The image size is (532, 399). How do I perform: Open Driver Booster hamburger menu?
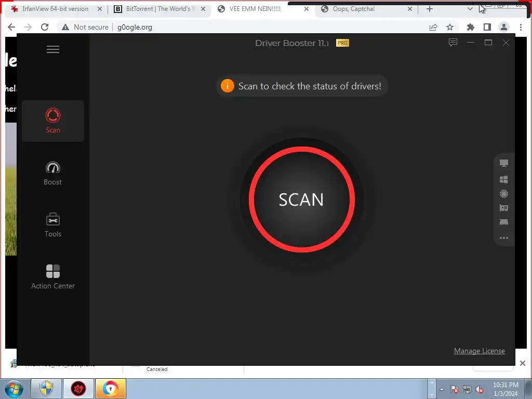tap(53, 49)
